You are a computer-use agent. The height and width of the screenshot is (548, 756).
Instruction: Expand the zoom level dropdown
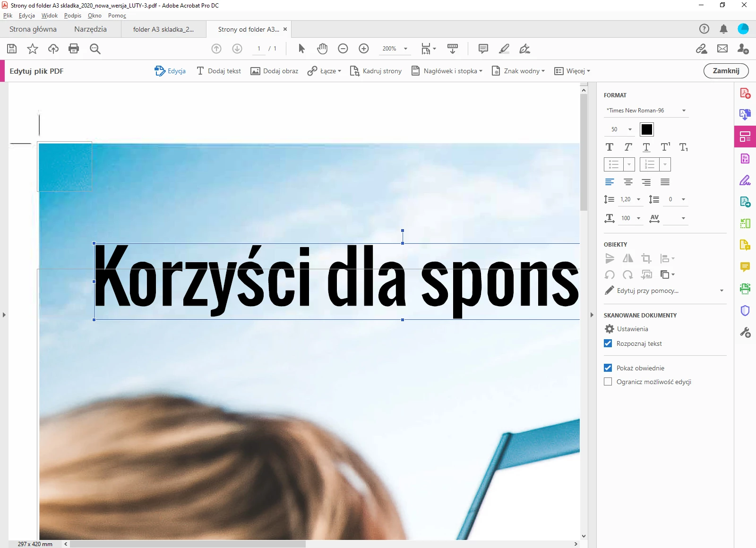tap(405, 49)
